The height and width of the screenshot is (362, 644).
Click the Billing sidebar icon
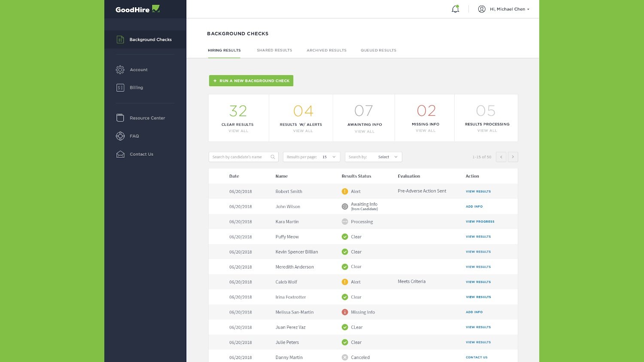[x=120, y=87]
